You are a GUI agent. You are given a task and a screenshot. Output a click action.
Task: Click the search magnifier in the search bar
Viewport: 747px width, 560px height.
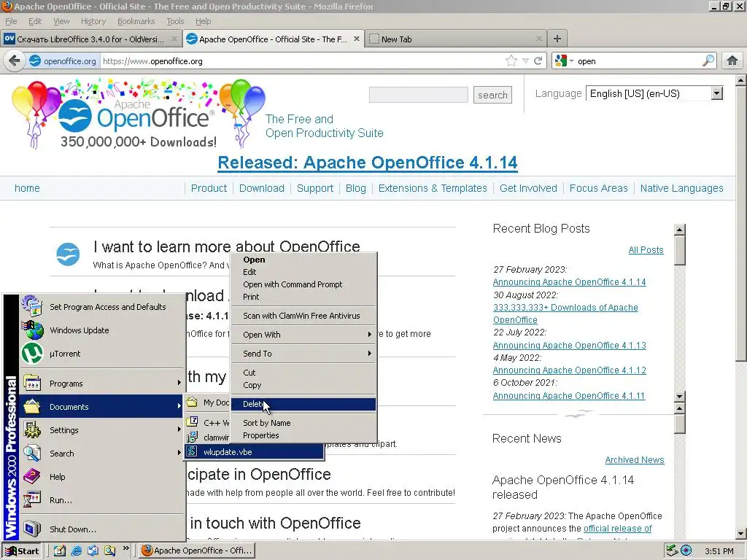[708, 61]
